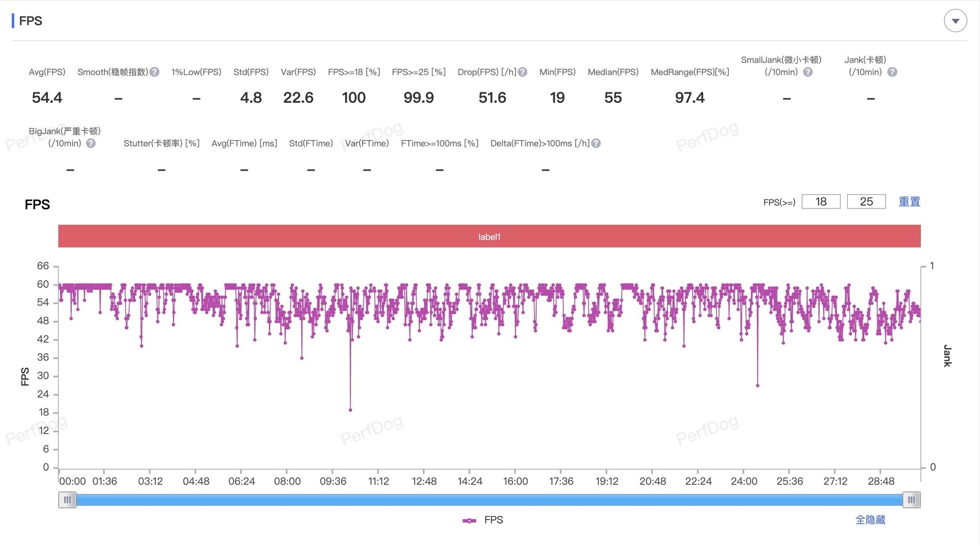Viewport: 980px width, 546px height.
Task: Click the first FPS threshold field with 18
Action: point(821,202)
